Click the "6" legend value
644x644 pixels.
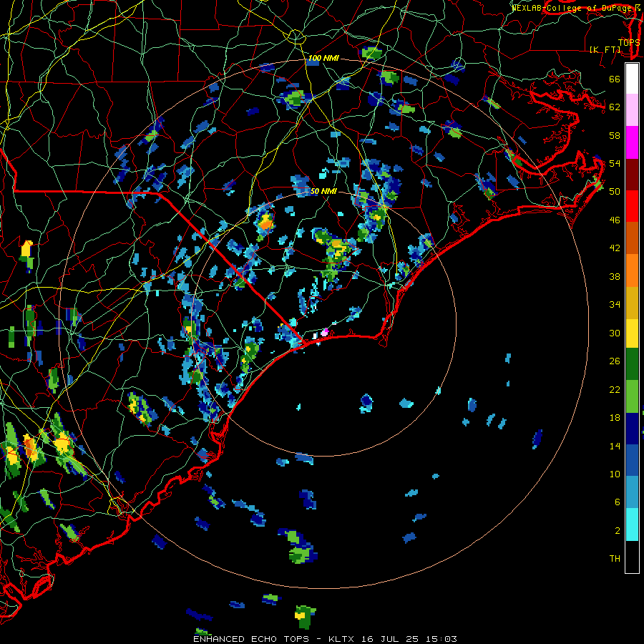(x=618, y=502)
